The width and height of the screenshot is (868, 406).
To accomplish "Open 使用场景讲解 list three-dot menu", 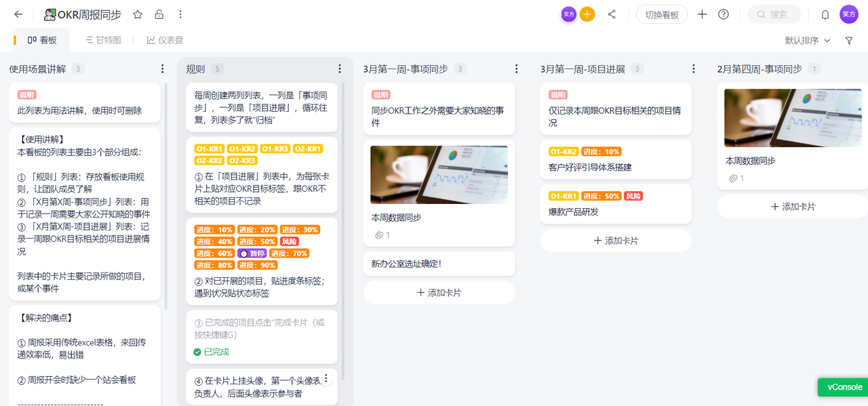I will 162,68.
